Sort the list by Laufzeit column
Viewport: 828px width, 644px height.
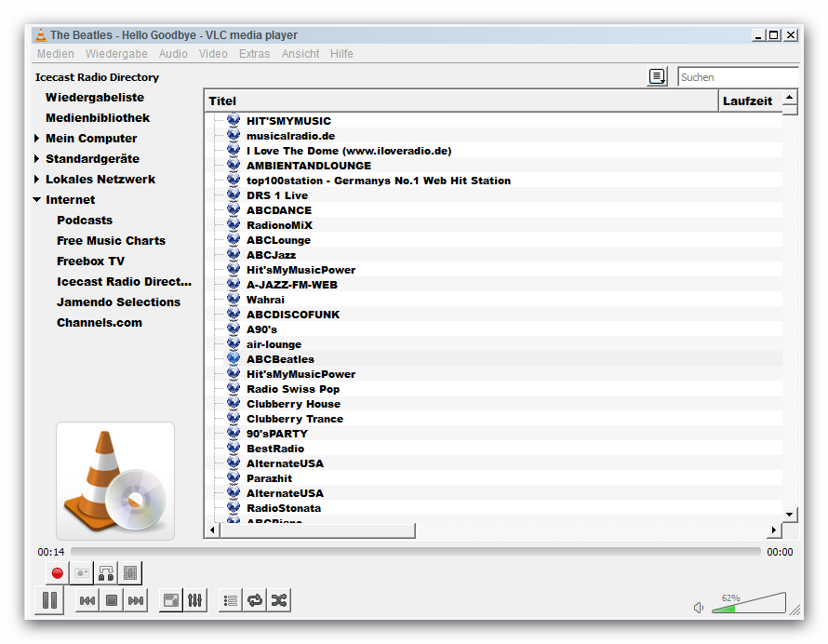750,101
